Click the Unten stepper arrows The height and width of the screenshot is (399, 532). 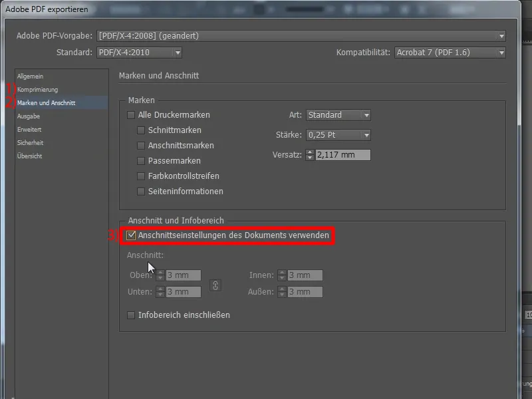[160, 292]
